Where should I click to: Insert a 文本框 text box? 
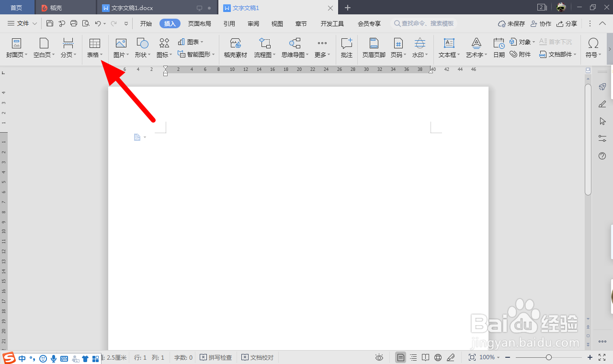449,48
